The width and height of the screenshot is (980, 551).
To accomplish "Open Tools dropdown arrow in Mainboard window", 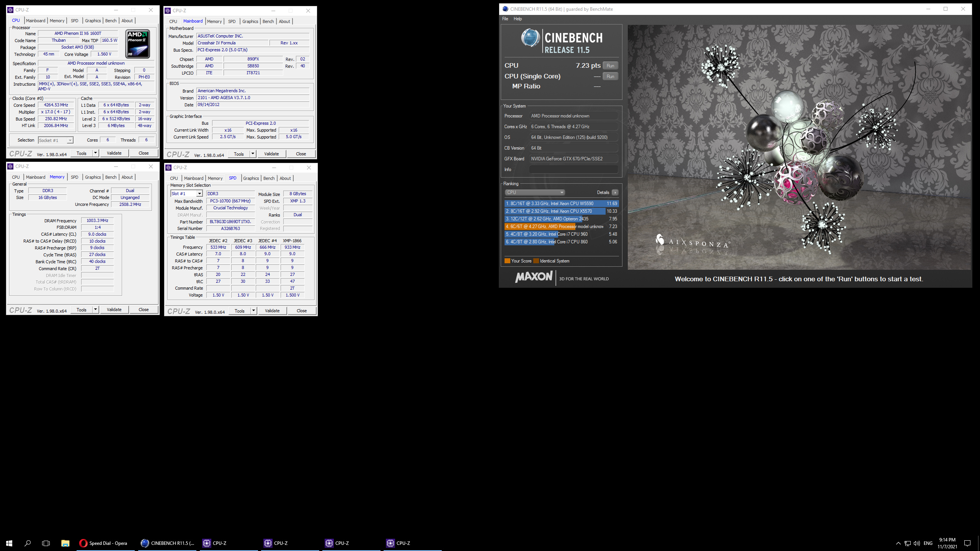I will 253,154.
